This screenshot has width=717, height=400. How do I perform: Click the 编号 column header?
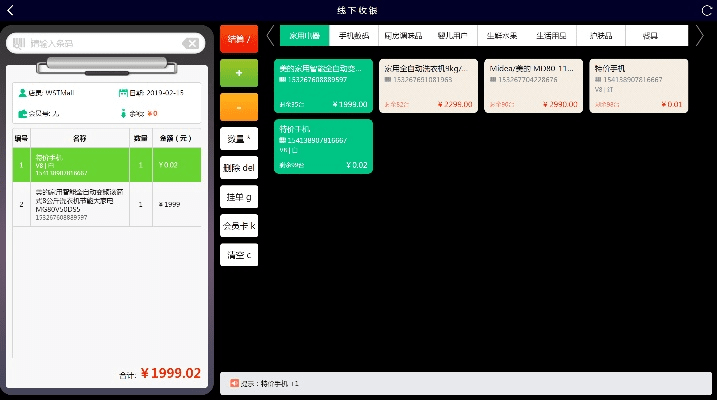tap(21, 138)
